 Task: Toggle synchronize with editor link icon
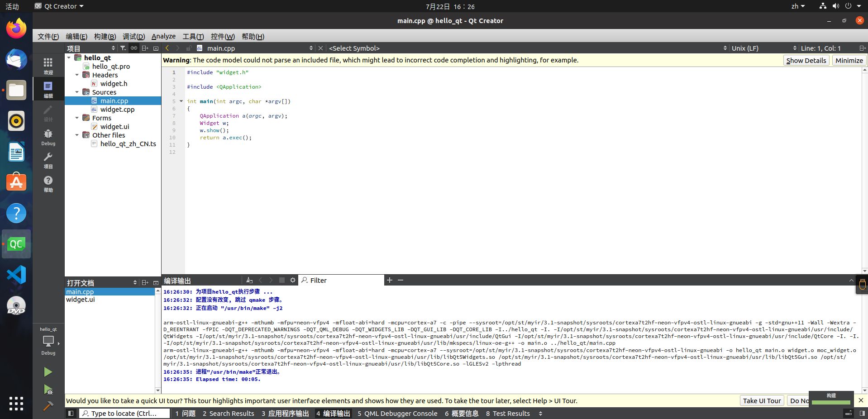click(x=134, y=48)
